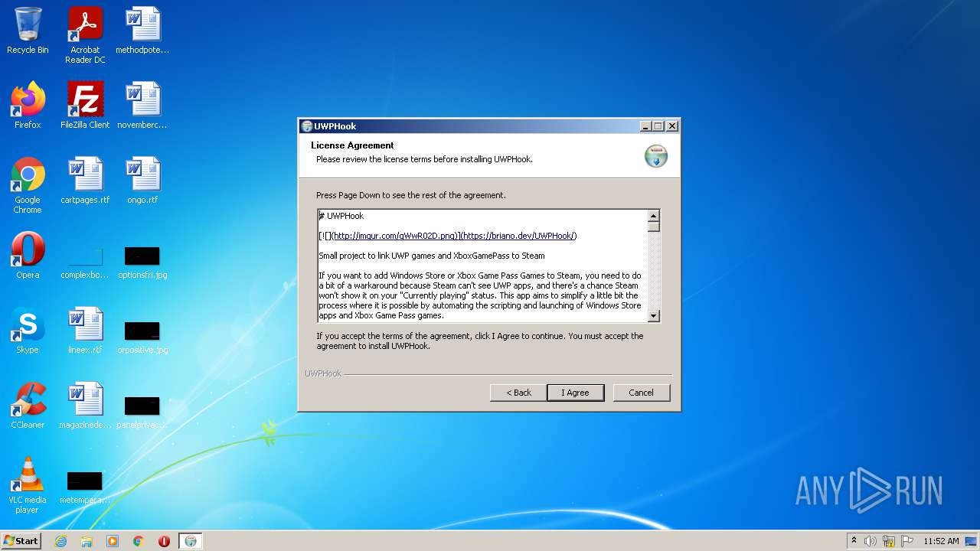Viewport: 980px width, 551px height.
Task: Click the volume speaker tray icon
Action: click(871, 541)
